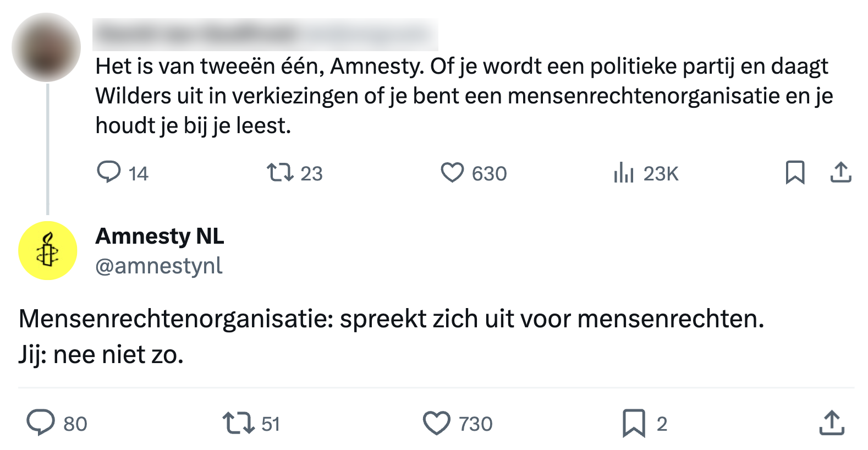
Task: Like the Amnesty NL tweet
Action: click(436, 424)
